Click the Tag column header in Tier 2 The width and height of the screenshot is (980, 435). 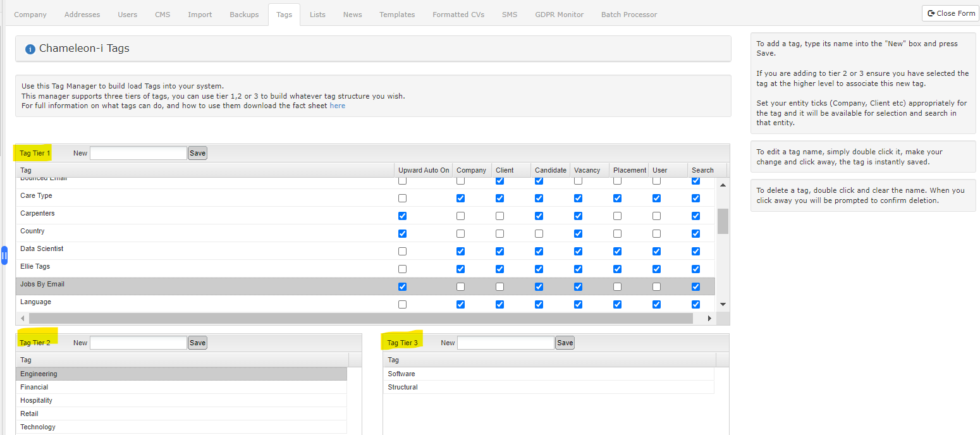click(x=182, y=360)
